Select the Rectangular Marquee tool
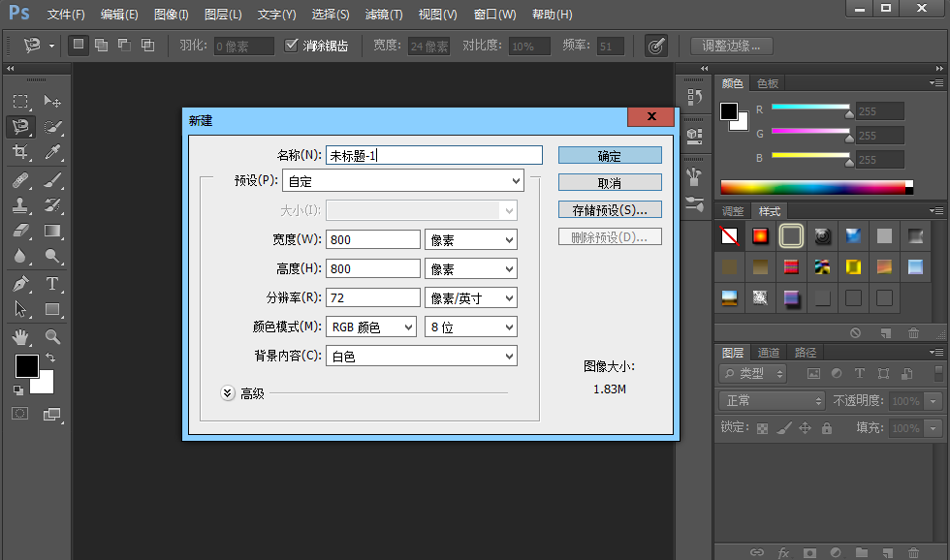Image resolution: width=950 pixels, height=560 pixels. coord(20,101)
